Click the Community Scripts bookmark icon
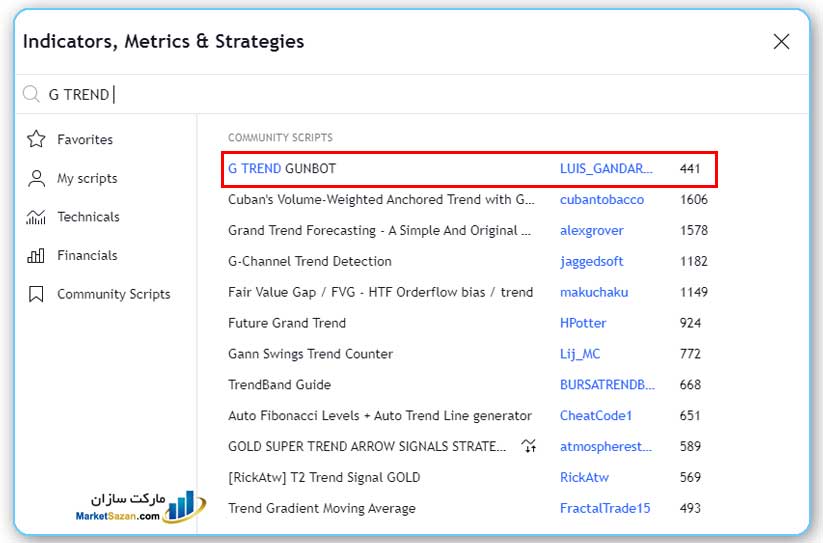 [x=36, y=294]
